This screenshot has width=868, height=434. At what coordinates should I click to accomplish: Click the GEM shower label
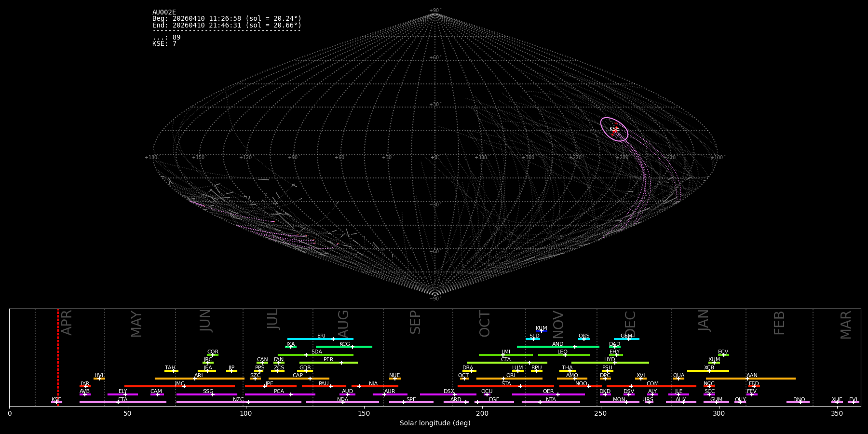click(626, 336)
